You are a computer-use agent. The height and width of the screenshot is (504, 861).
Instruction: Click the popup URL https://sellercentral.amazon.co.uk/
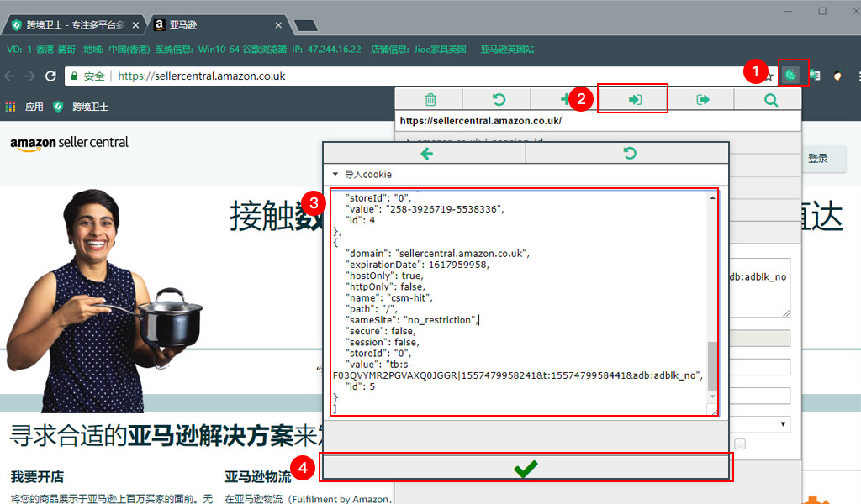(x=480, y=121)
